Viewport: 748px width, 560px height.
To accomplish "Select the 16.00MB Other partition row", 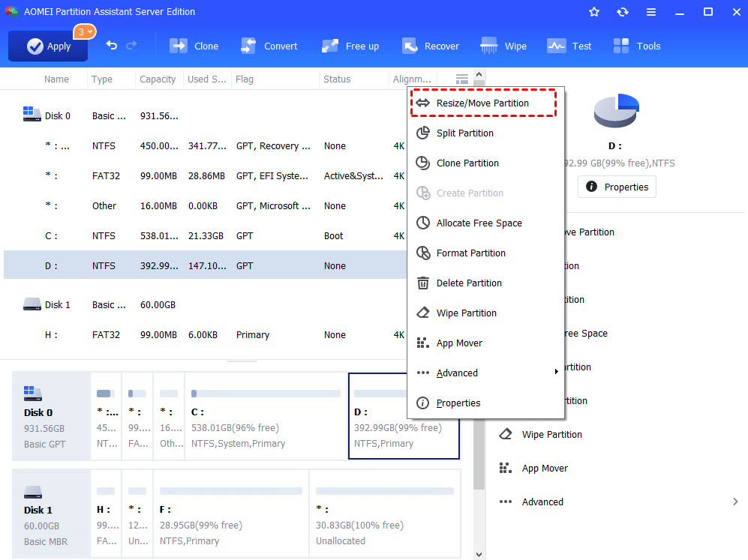I will pyautogui.click(x=205, y=206).
